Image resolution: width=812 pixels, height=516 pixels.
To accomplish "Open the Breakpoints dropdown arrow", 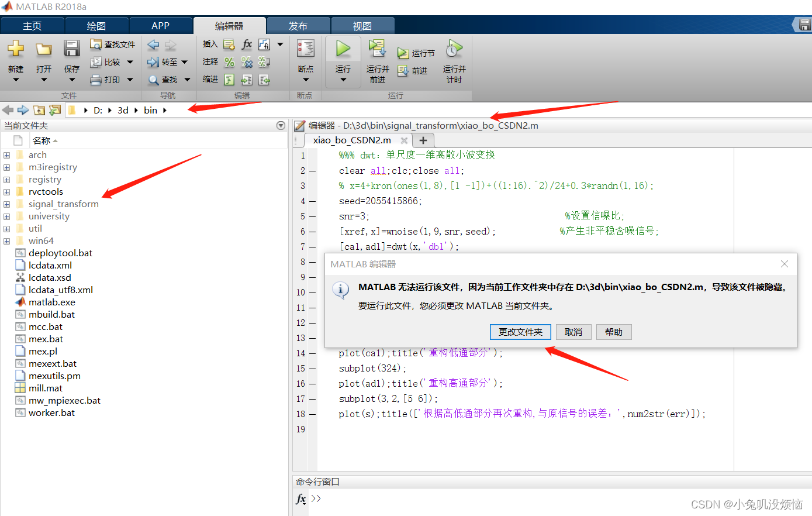I will click(x=306, y=80).
